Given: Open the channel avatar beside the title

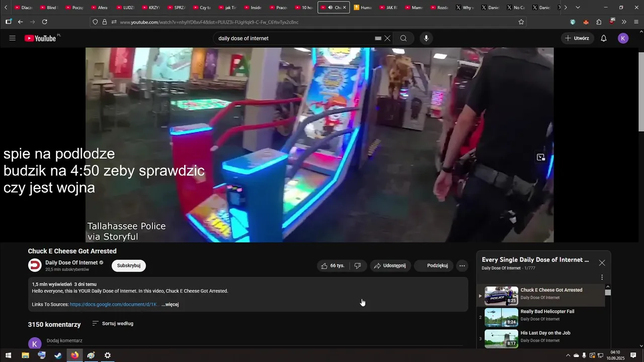Looking at the screenshot, I should click(x=35, y=265).
